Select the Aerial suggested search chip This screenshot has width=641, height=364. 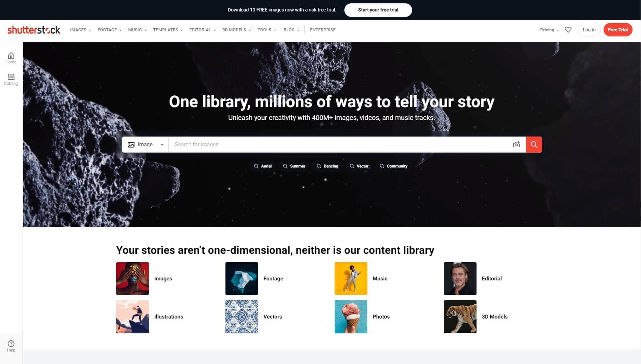pyautogui.click(x=263, y=166)
